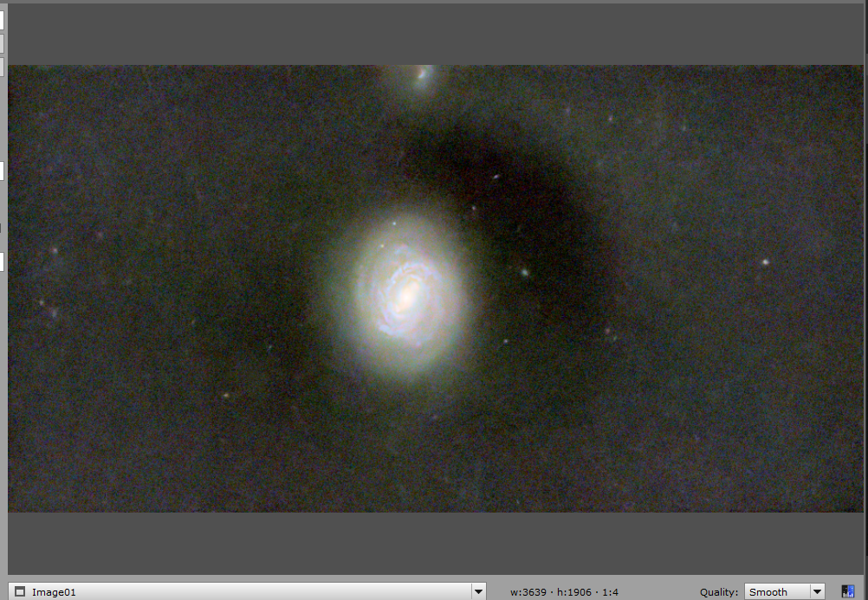
Task: Open the Quality dropdown showing Smooth
Action: 785,591
